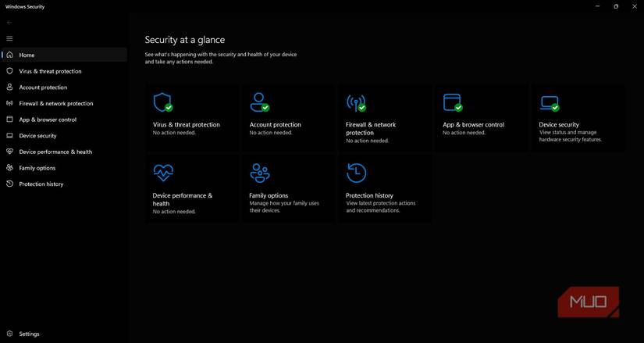644x343 pixels.
Task: Click the window icon beside App & browser control in sidebar
Action: click(10, 120)
